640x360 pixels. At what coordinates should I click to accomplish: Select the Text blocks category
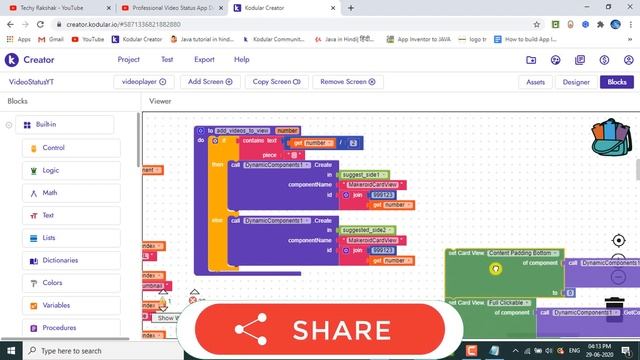pyautogui.click(x=71, y=215)
